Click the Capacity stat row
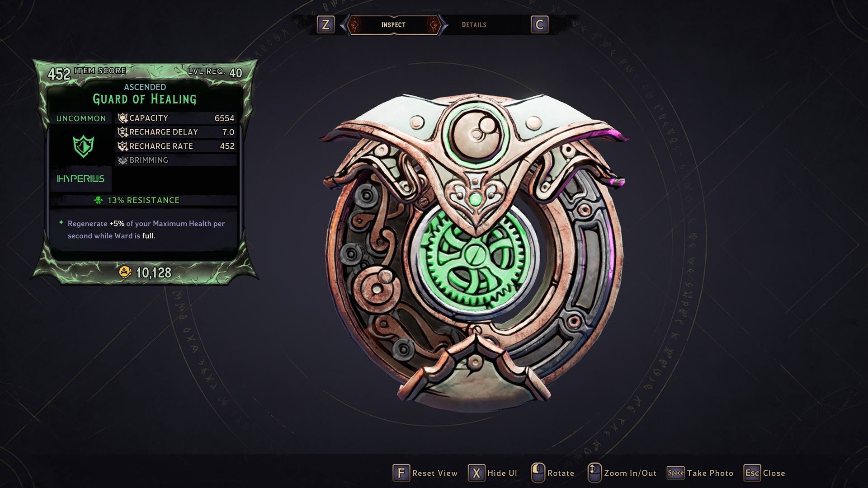The width and height of the screenshot is (868, 488). click(176, 118)
